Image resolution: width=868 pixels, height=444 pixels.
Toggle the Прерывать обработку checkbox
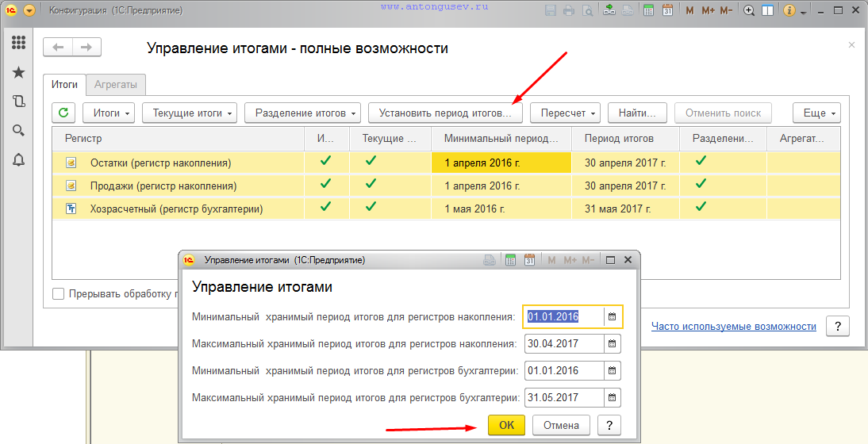point(58,293)
